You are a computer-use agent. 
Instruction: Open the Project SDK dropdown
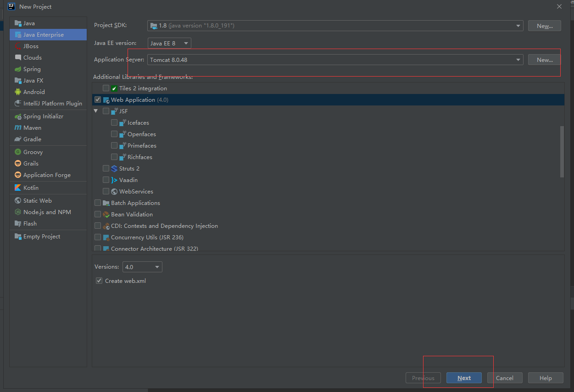(335, 26)
